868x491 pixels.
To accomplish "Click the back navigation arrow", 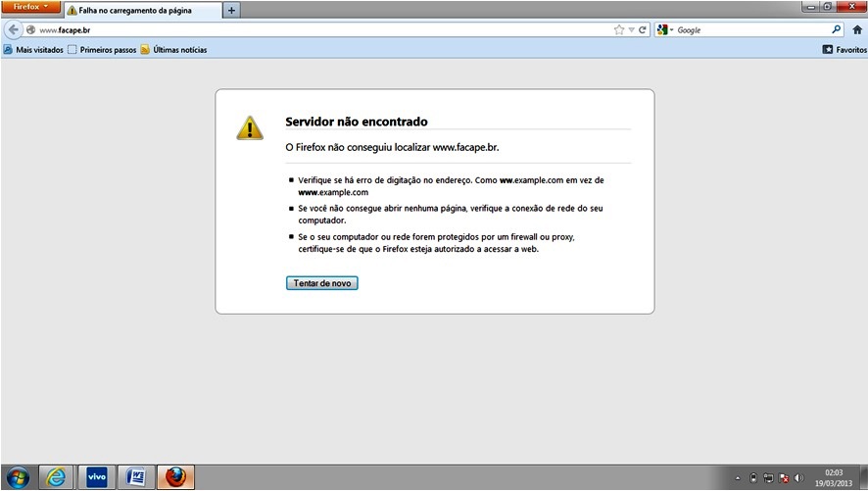I will tap(14, 29).
